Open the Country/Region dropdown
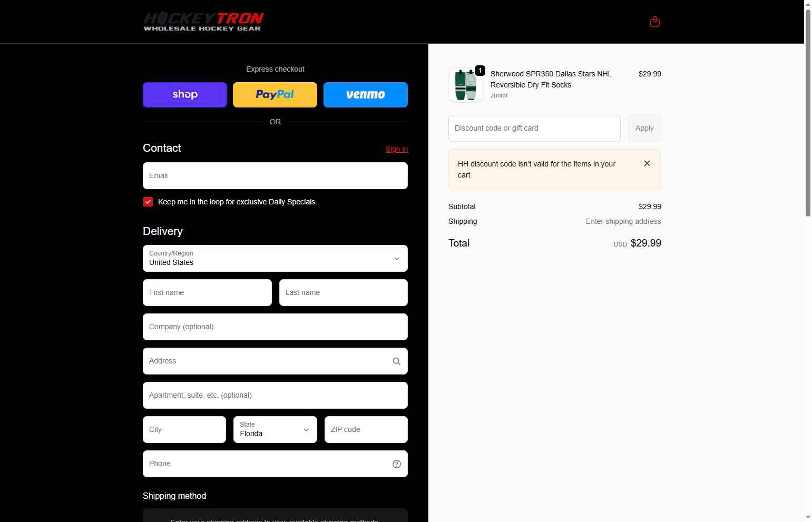812x522 pixels. click(x=275, y=258)
